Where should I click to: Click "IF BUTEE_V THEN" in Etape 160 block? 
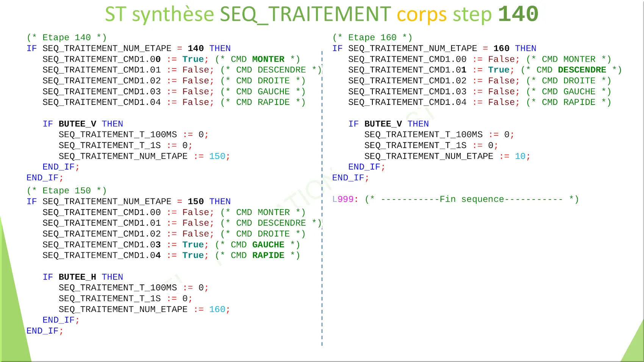[389, 124]
